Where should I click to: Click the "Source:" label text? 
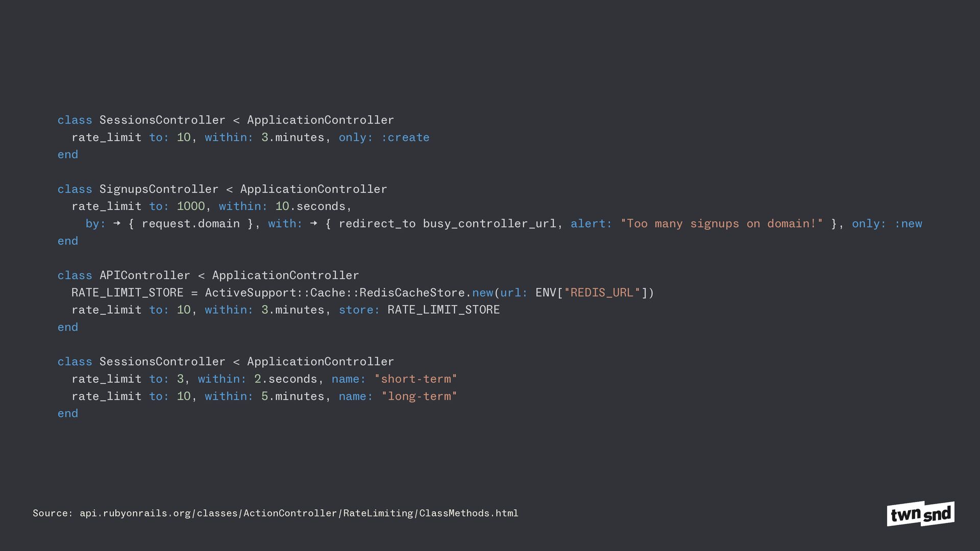click(53, 513)
